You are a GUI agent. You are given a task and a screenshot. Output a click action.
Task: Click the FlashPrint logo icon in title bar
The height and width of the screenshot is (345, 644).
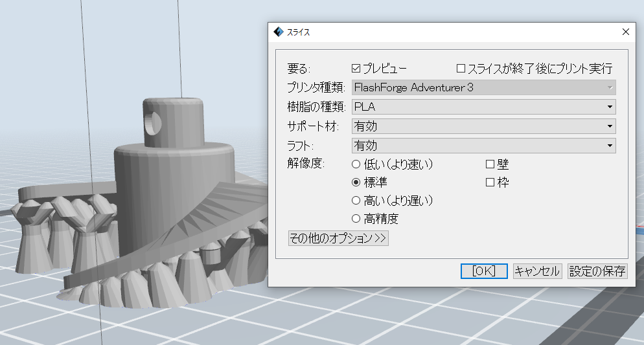tap(279, 32)
